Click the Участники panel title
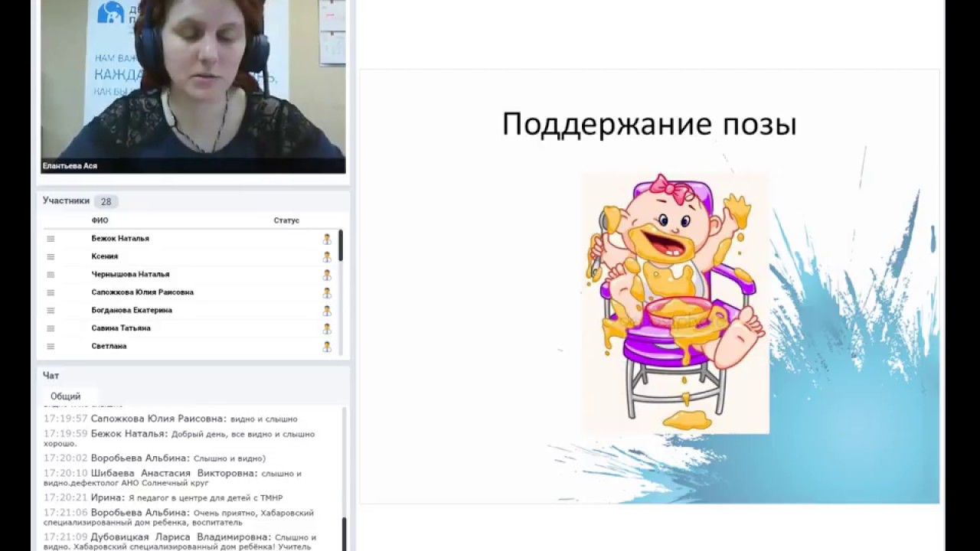This screenshot has height=551, width=980. (x=66, y=201)
